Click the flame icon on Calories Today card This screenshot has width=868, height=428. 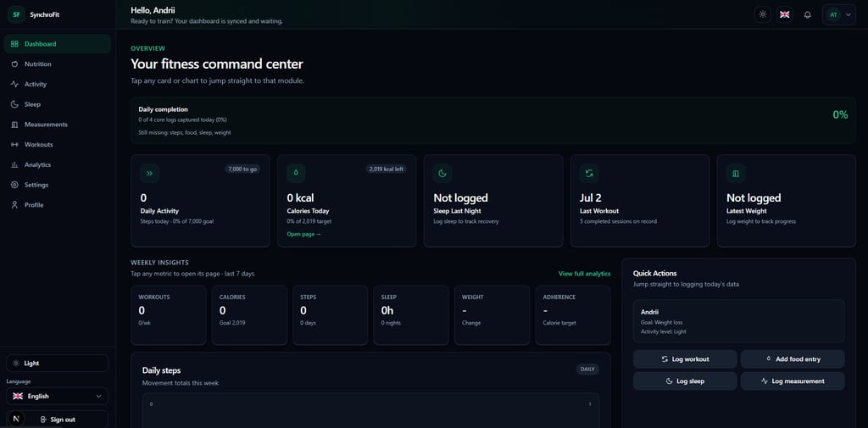point(296,173)
